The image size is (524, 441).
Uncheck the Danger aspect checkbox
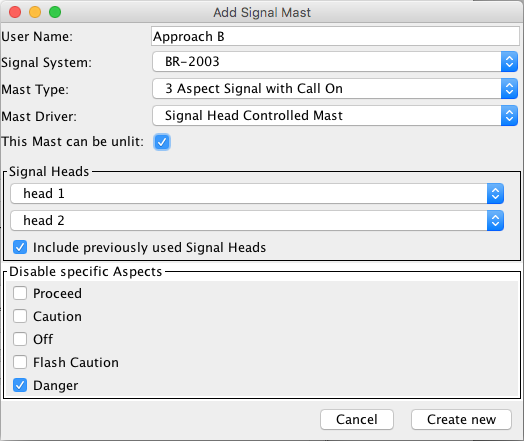point(20,385)
